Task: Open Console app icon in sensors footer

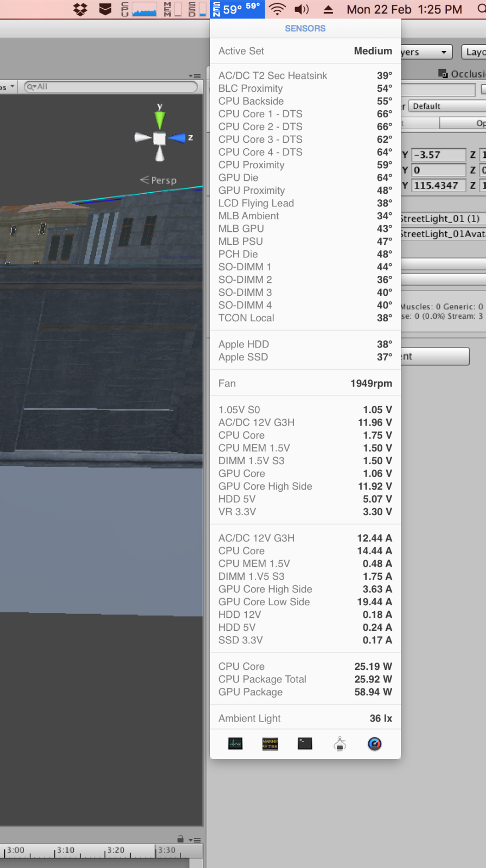Action: tap(270, 744)
